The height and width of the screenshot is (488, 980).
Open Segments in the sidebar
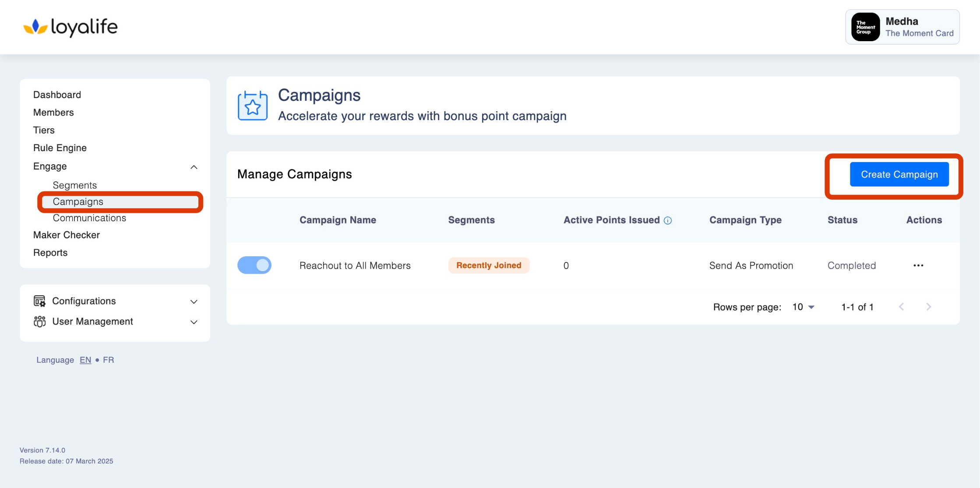(x=74, y=185)
